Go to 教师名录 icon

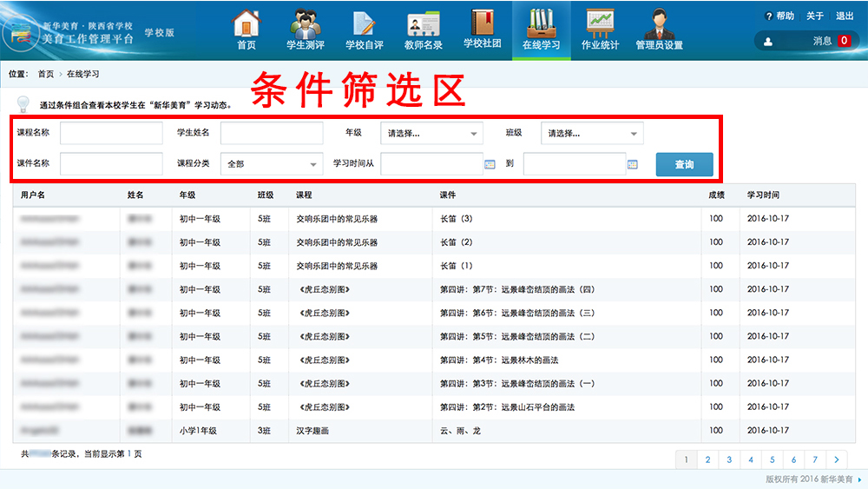(x=424, y=23)
